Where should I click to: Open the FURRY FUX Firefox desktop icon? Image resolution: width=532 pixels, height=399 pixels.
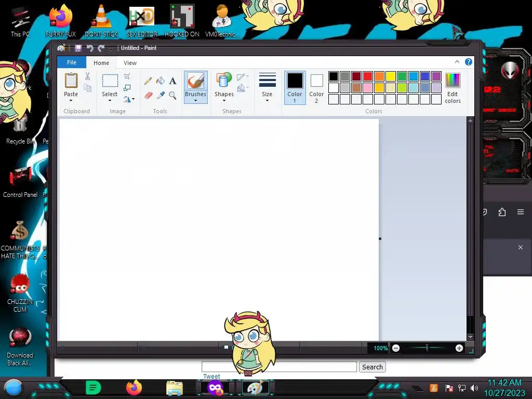coord(61,20)
